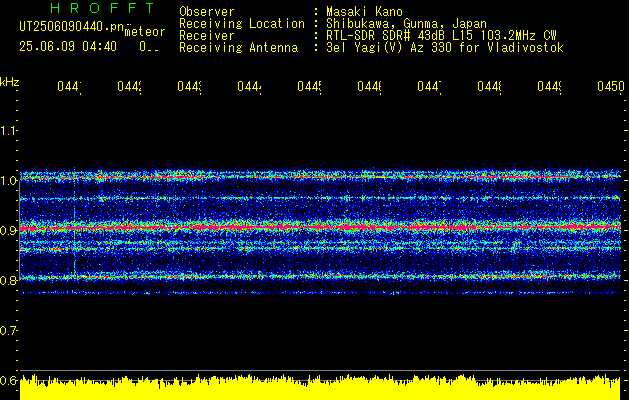Click the 0.8 frequency axis label
The width and height of the screenshot is (629, 400).
(8, 280)
